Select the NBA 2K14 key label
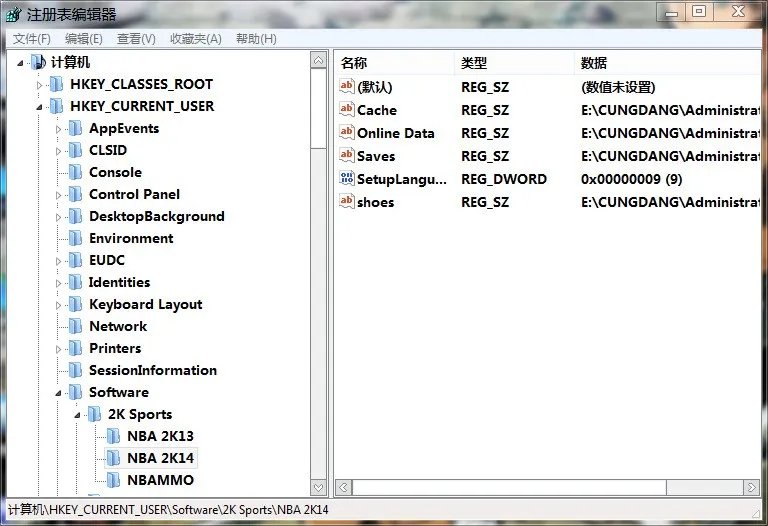This screenshot has height=526, width=768. pyautogui.click(x=160, y=458)
